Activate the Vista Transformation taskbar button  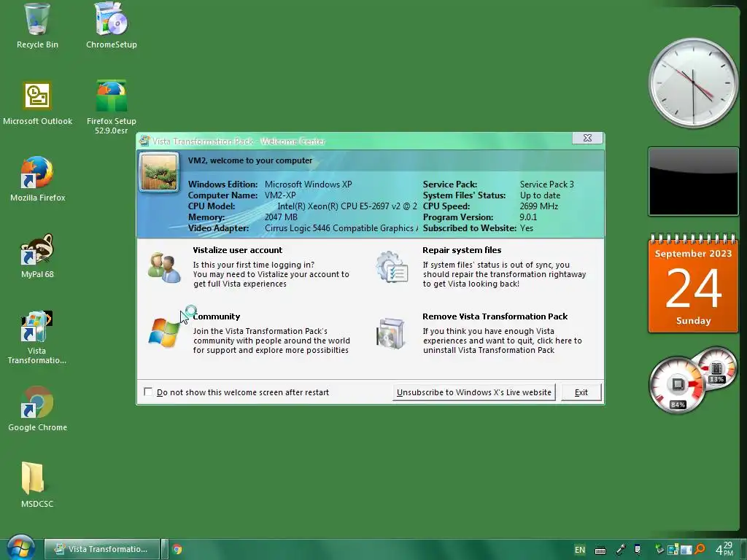point(102,549)
